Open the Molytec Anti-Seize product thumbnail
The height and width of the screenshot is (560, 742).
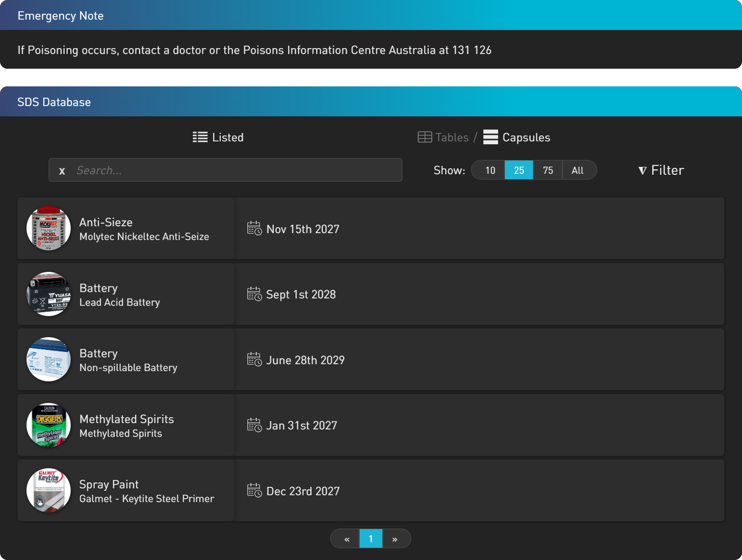(x=49, y=228)
